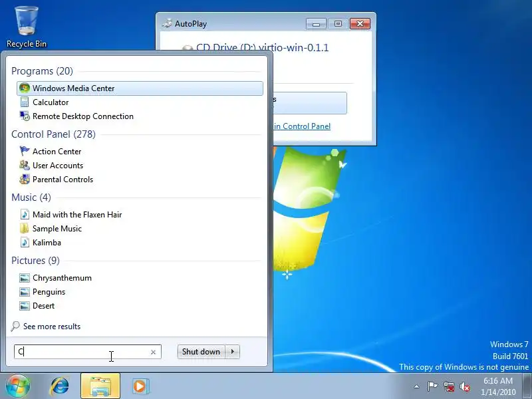
Task: Click the AutoPlay title bar icon
Action: (167, 23)
